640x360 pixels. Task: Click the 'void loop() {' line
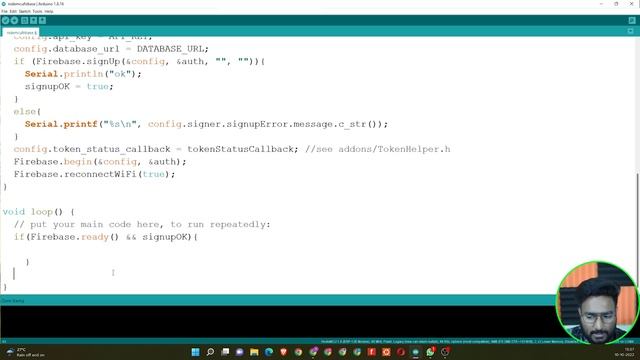tap(38, 212)
